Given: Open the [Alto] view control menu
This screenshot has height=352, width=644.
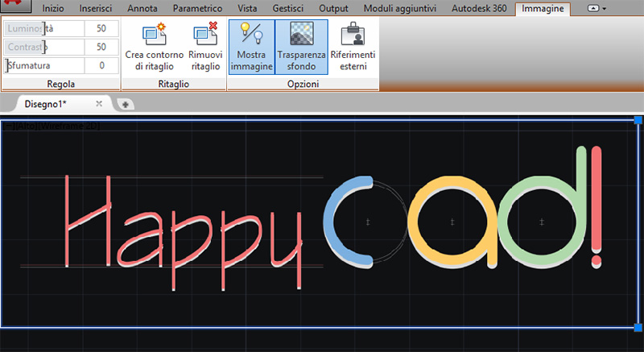Looking at the screenshot, I should (x=26, y=126).
